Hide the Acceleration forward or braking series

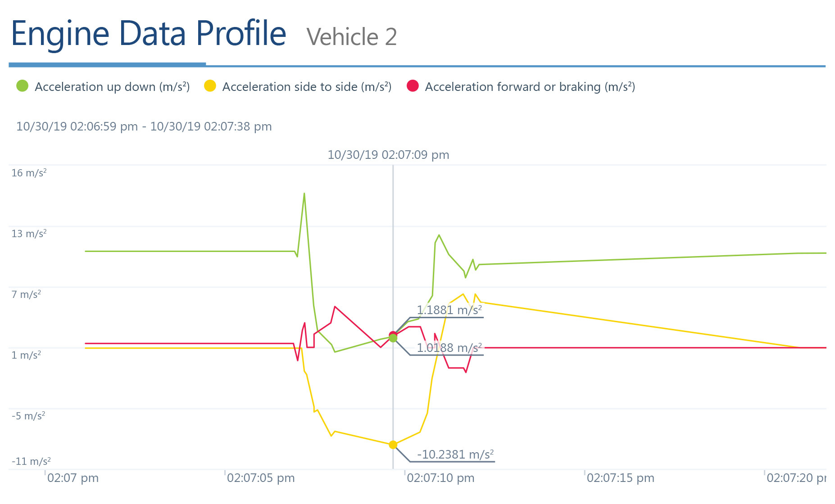coord(530,86)
